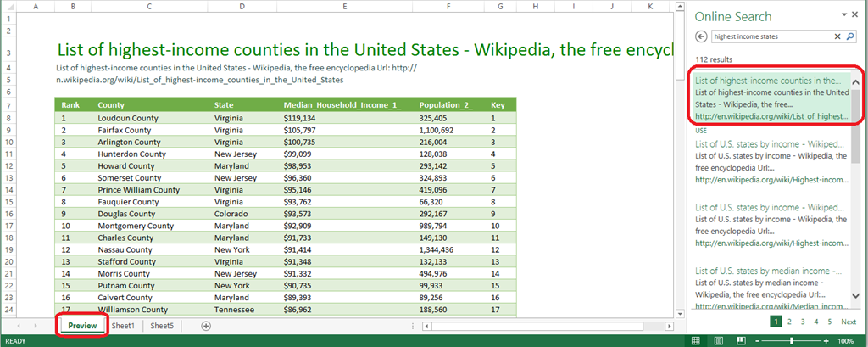Click the Next results page link
The width and height of the screenshot is (868, 347).
click(x=848, y=322)
